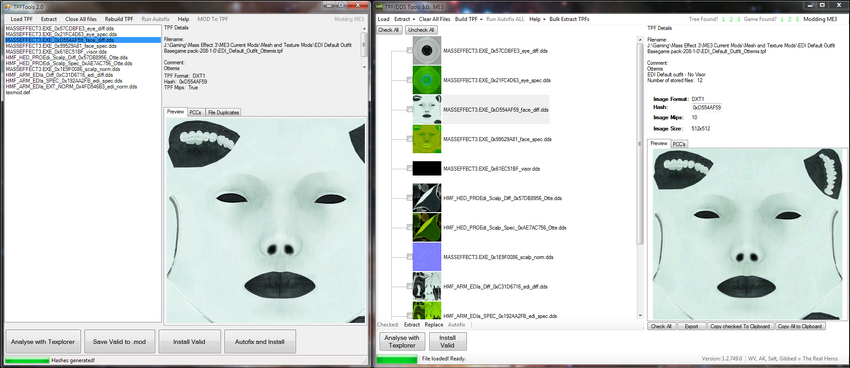The width and height of the screenshot is (850, 368).
Task: Click the Scalp_Spec green texture thumbnail
Action: [x=427, y=227]
